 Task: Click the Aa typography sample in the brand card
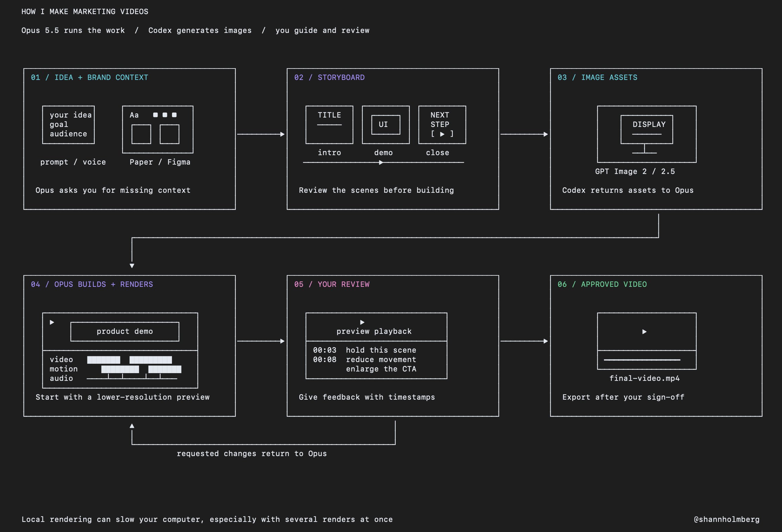[x=134, y=115]
